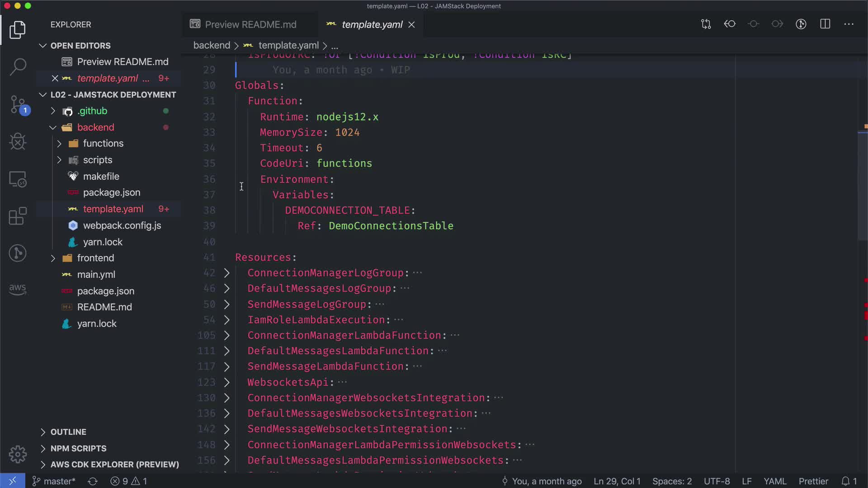Open the Extensions view
Screen dimensions: 868x488
pyautogui.click(x=18, y=216)
